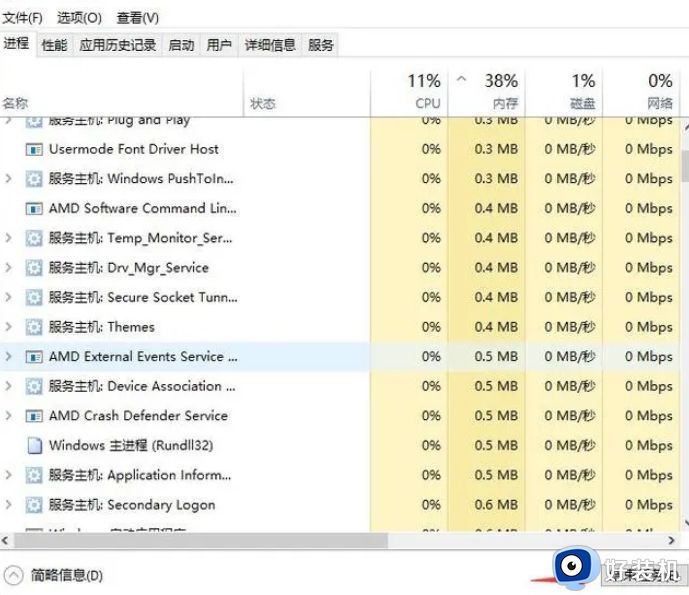Click the horizontal scrollbar at the bottom
Image resolution: width=689 pixels, height=595 pixels.
(x=200, y=541)
